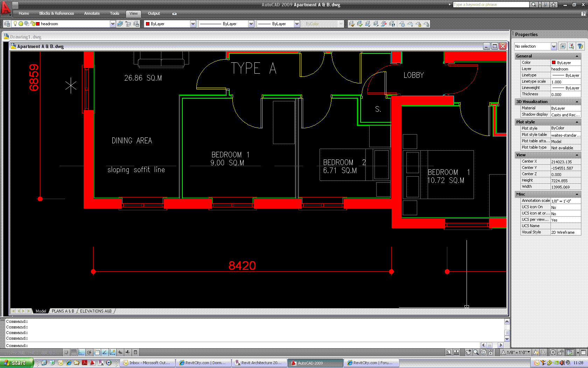Switch to the Tools ribbon tab

point(114,14)
